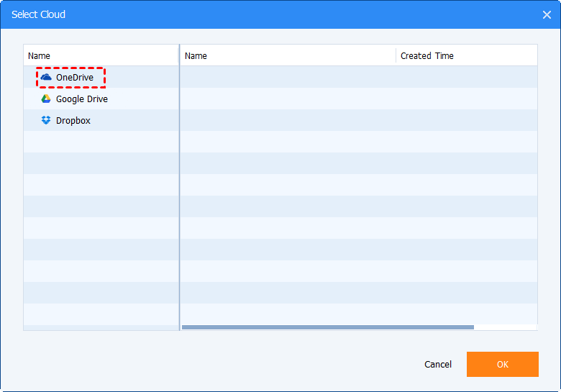561x392 pixels.
Task: Click the Google Drive triangle icon
Action: tap(46, 99)
